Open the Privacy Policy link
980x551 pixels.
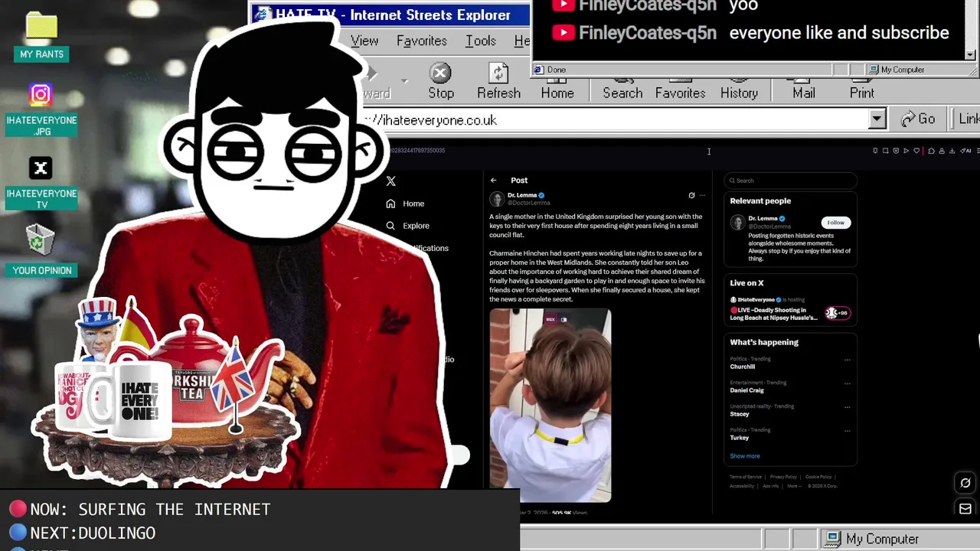783,477
